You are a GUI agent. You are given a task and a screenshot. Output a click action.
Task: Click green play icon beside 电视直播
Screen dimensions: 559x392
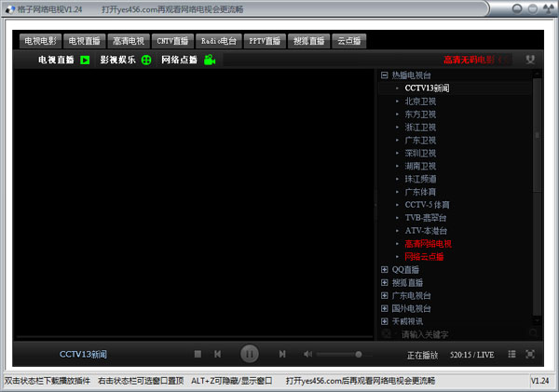[x=85, y=60]
